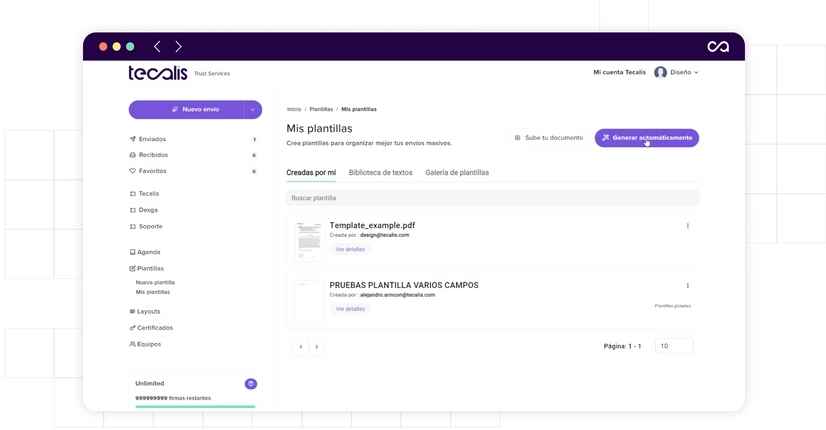Switch to the Galería de plantillas tab
The width and height of the screenshot is (826, 430).
457,172
